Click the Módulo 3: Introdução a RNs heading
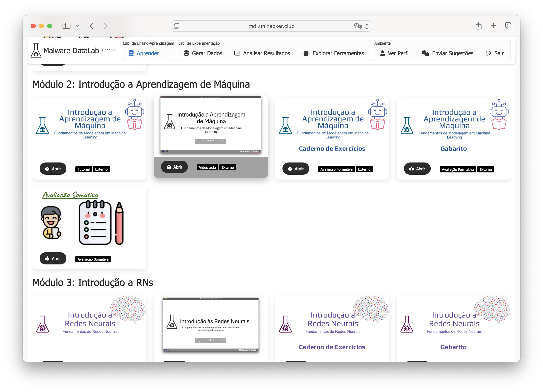The image size is (543, 392). pyautogui.click(x=92, y=283)
